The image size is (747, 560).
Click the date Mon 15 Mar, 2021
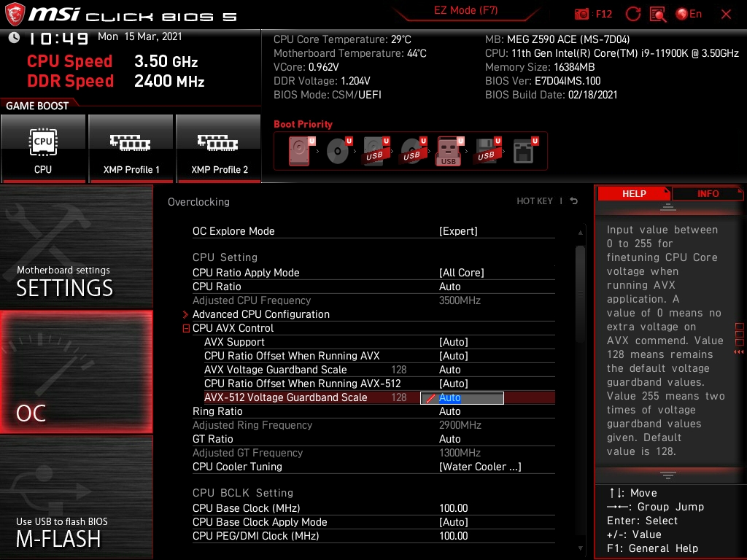(x=139, y=36)
